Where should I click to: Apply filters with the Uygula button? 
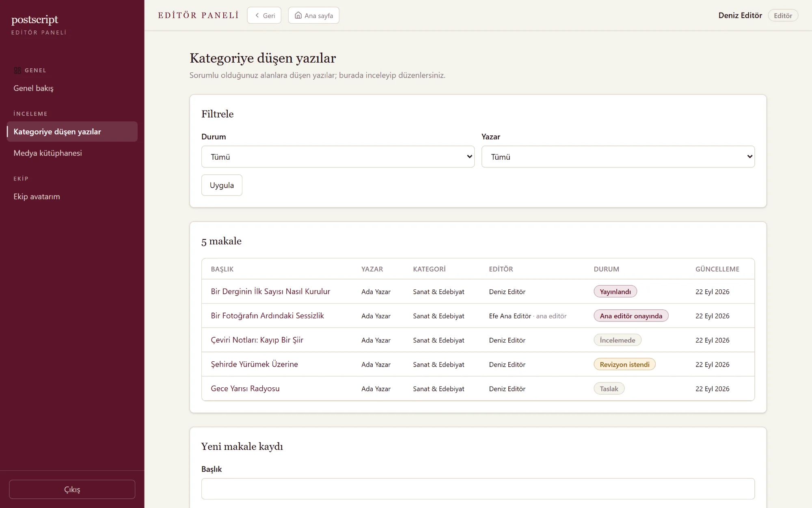pyautogui.click(x=222, y=185)
